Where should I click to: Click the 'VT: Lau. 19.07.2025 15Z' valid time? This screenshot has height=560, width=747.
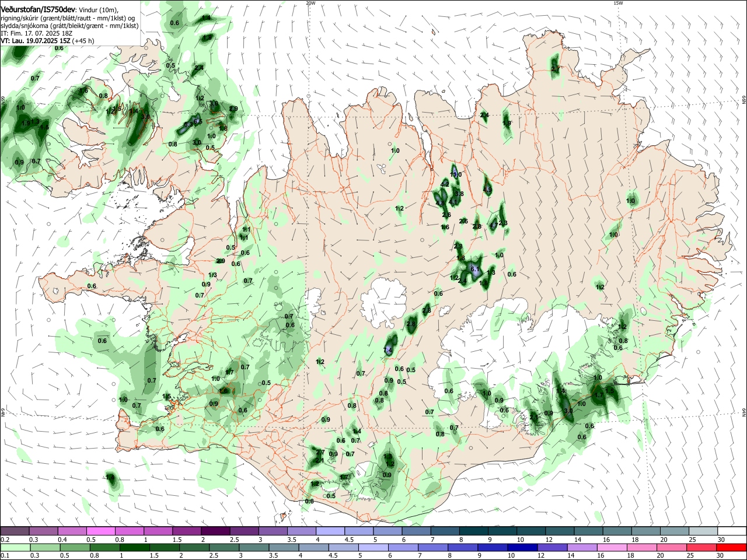pos(36,41)
